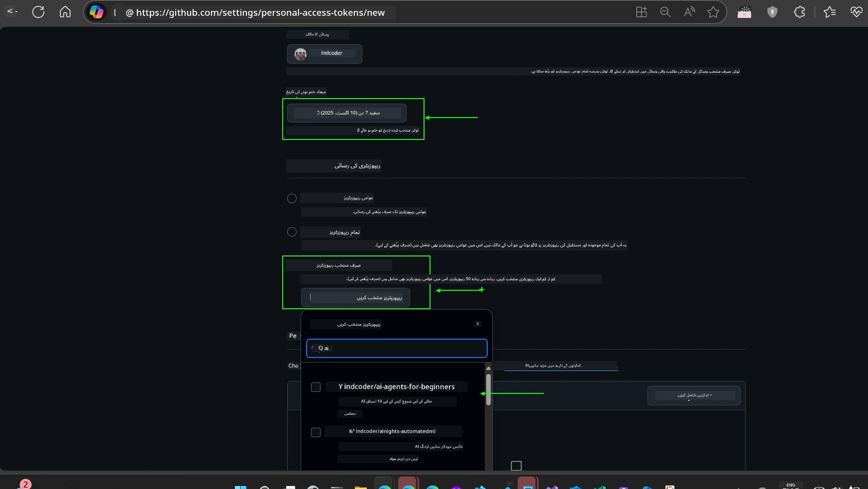Select the all repositories radio option
Screen dimensions: 868x489
pyautogui.click(x=292, y=232)
